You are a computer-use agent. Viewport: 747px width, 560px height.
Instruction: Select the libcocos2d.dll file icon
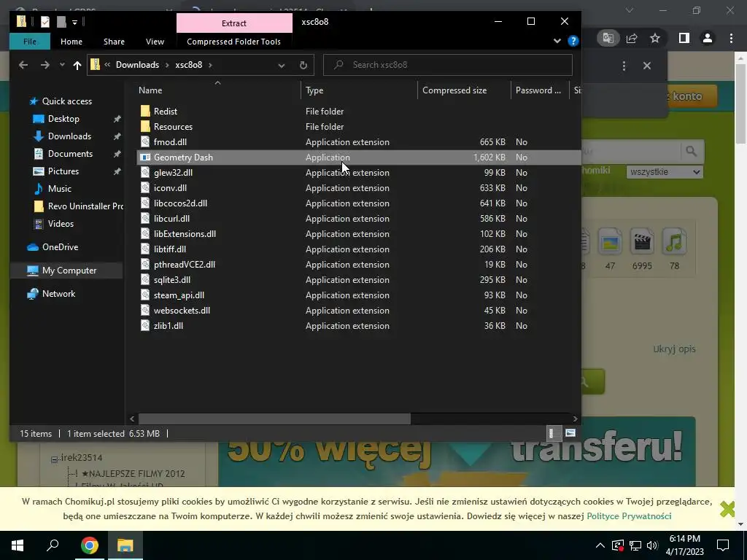(145, 203)
